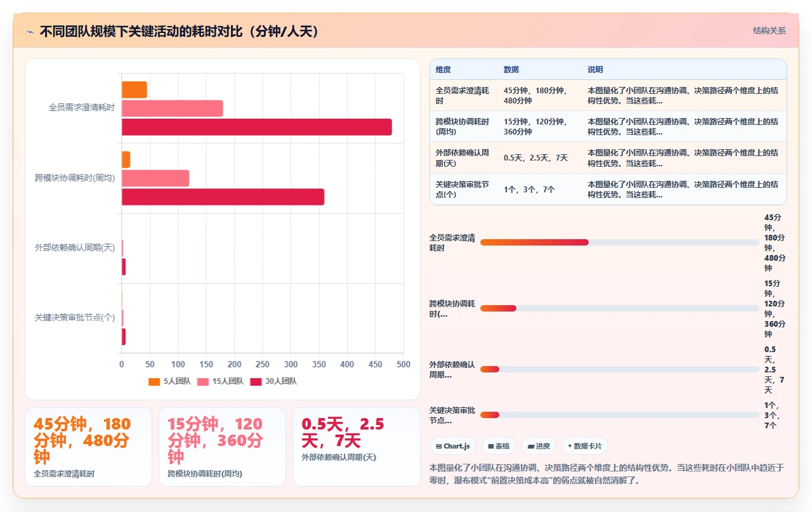Select the 数据卡片 chip
Image resolution: width=812 pixels, height=512 pixels.
coord(585,446)
